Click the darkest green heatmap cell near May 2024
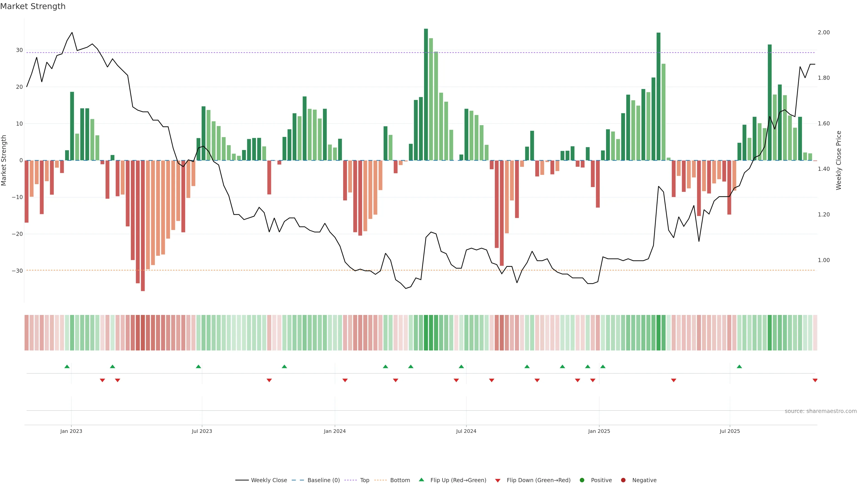 coord(426,333)
